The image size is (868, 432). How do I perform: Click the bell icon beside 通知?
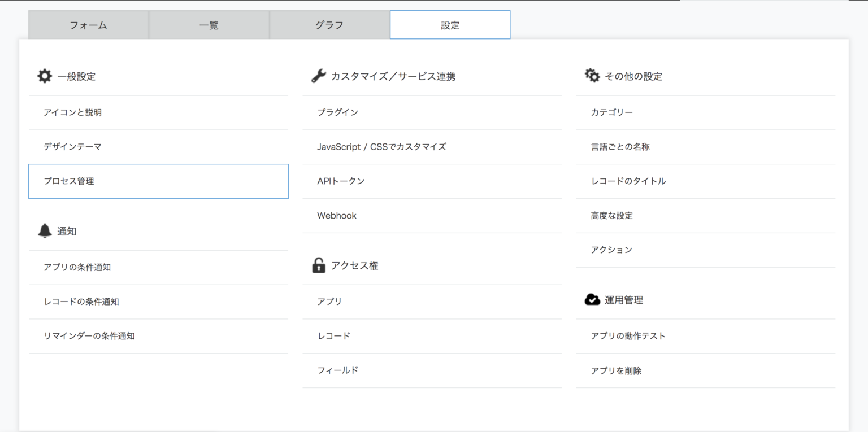(x=45, y=231)
